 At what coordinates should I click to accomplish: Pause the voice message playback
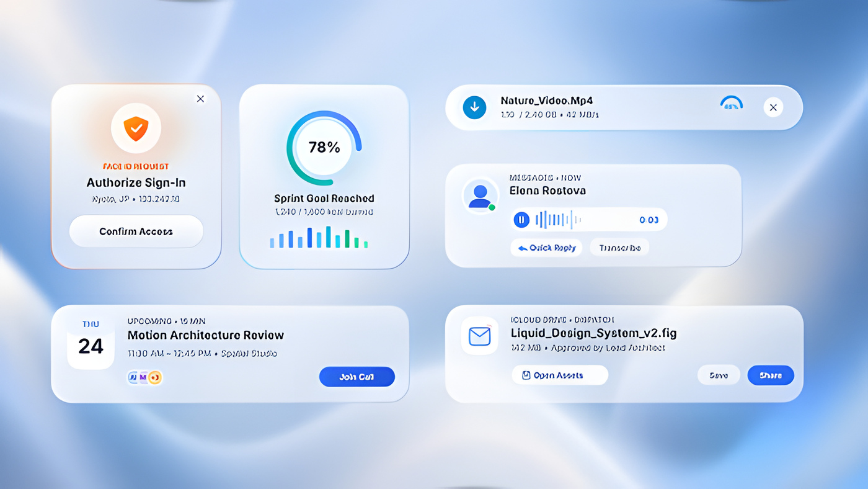521,219
